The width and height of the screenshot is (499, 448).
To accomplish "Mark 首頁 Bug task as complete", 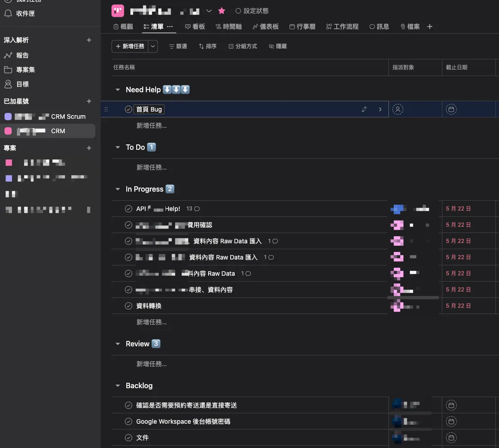I will coord(129,109).
